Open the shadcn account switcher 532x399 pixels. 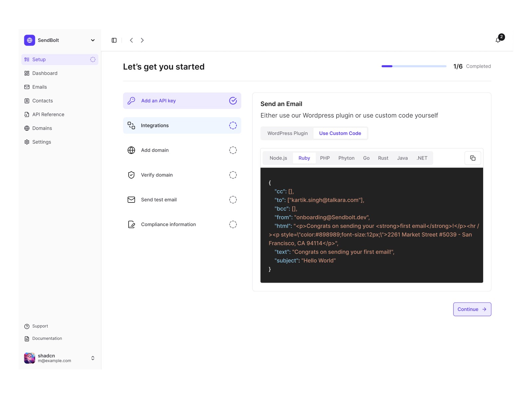[93, 358]
